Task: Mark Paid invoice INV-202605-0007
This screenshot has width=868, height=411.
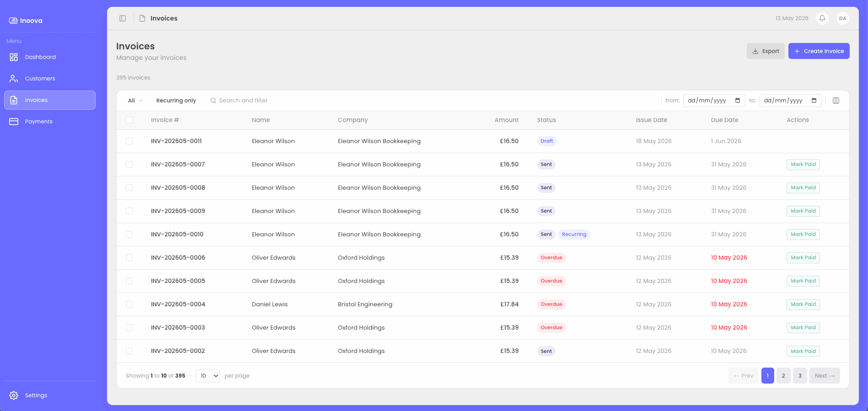Action: (803, 165)
